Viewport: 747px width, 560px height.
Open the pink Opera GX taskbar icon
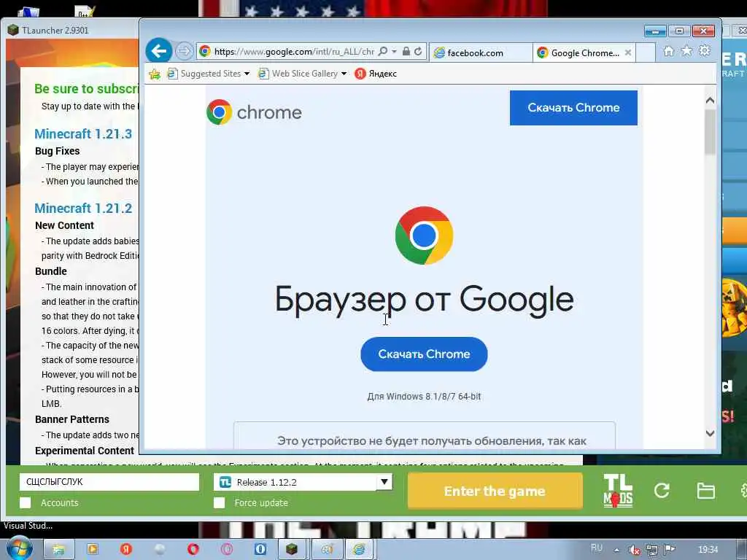point(227,549)
